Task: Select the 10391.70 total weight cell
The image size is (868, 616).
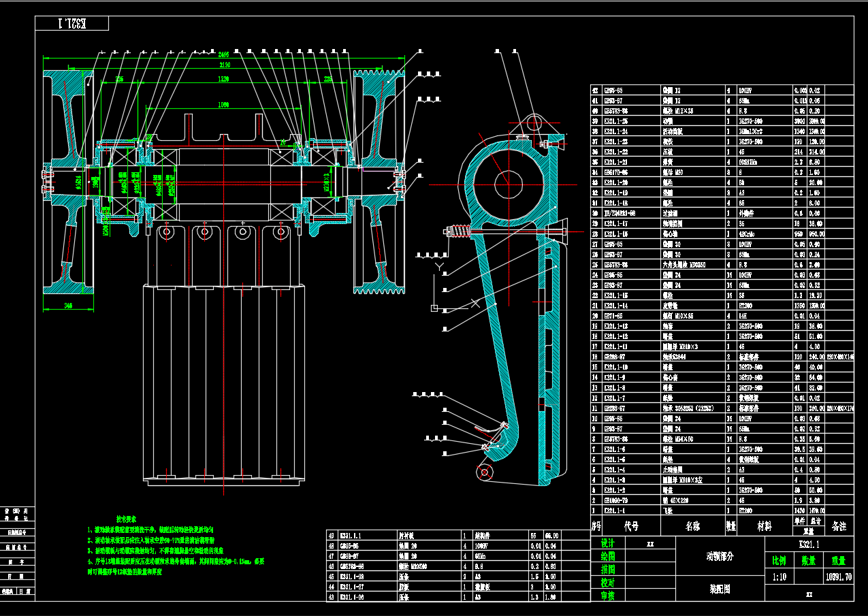Action: coord(838,577)
